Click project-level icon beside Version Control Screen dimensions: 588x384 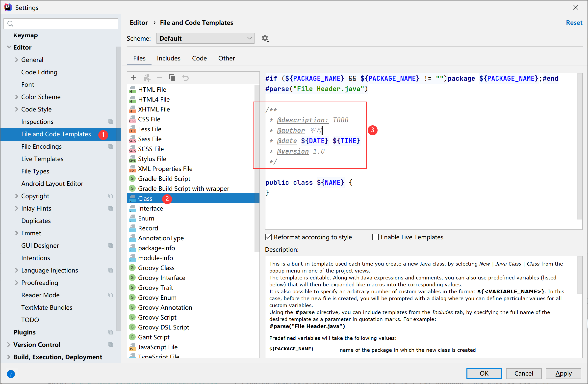tap(111, 345)
